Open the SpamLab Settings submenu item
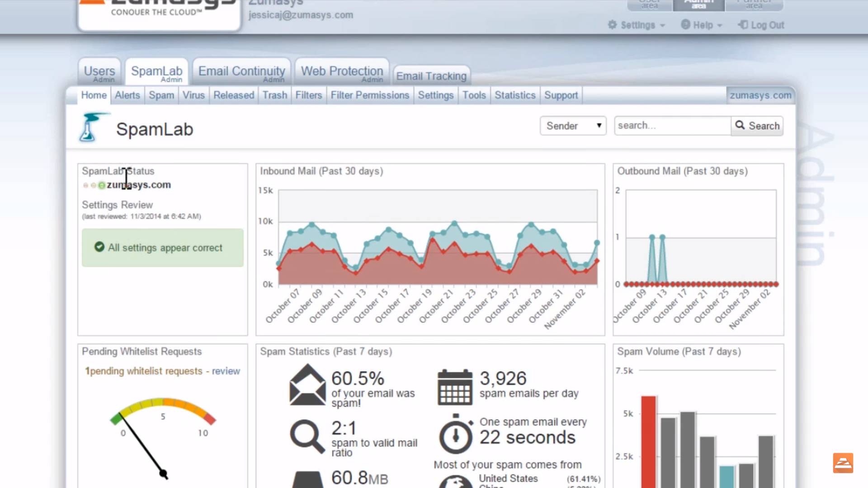The width and height of the screenshot is (868, 488). [x=435, y=95]
